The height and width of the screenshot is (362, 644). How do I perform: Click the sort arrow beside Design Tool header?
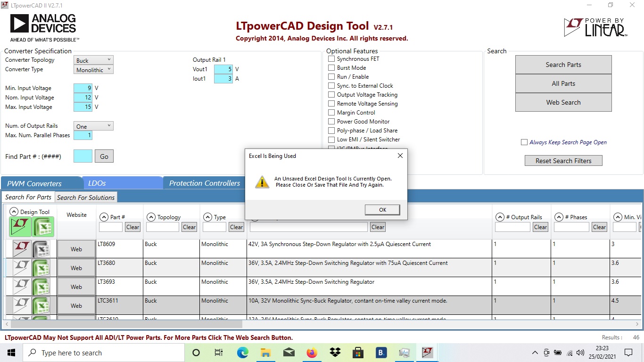pyautogui.click(x=14, y=212)
